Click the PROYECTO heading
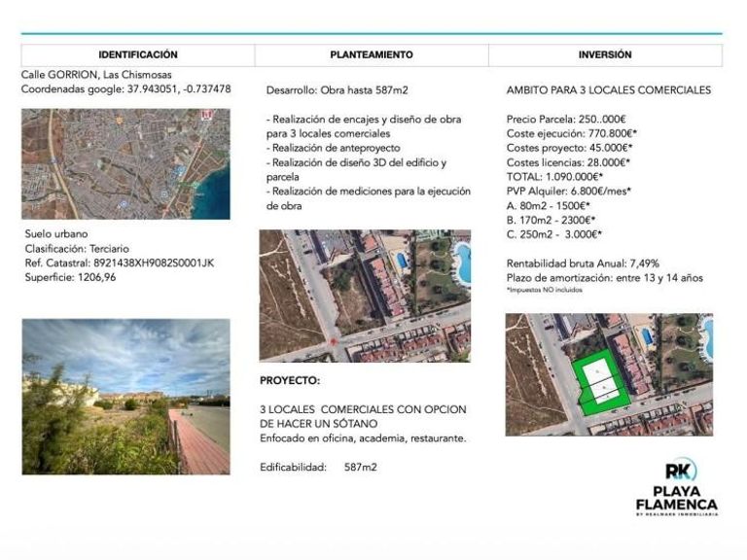The width and height of the screenshot is (747, 560). (x=290, y=380)
